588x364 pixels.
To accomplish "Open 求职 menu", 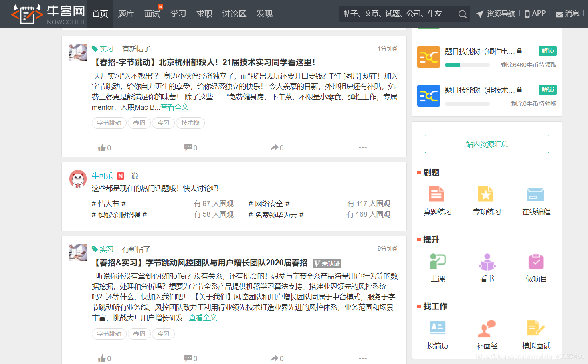I will point(204,14).
